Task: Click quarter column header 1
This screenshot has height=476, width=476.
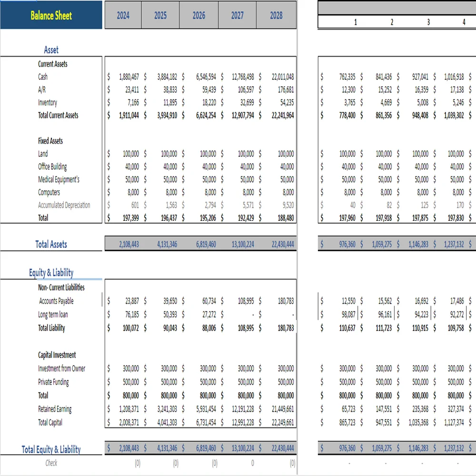Action: [355, 22]
